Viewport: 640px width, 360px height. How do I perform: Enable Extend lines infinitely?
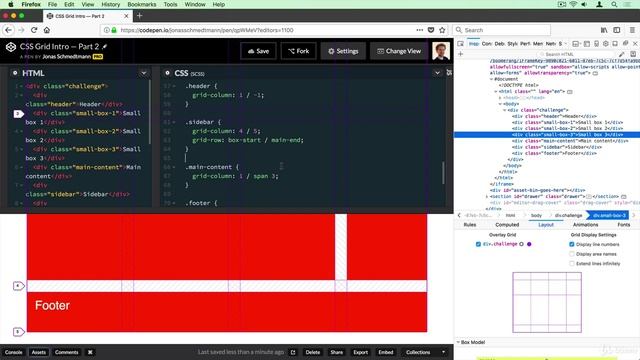tap(571, 264)
